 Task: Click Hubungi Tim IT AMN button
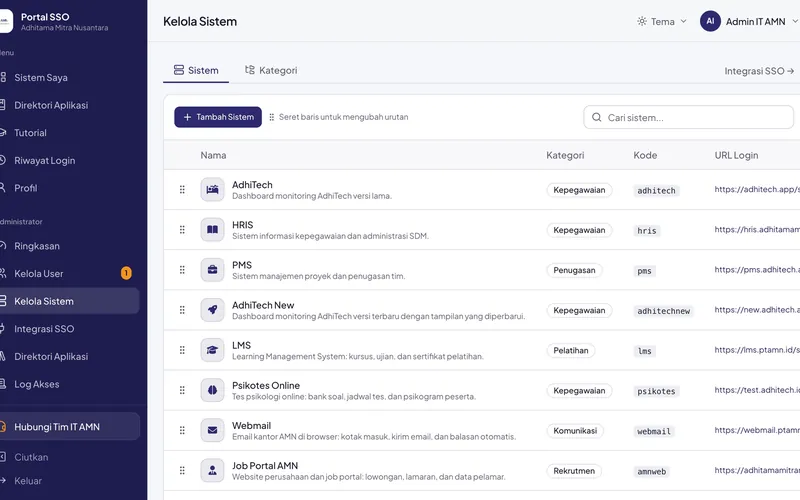pyautogui.click(x=69, y=427)
